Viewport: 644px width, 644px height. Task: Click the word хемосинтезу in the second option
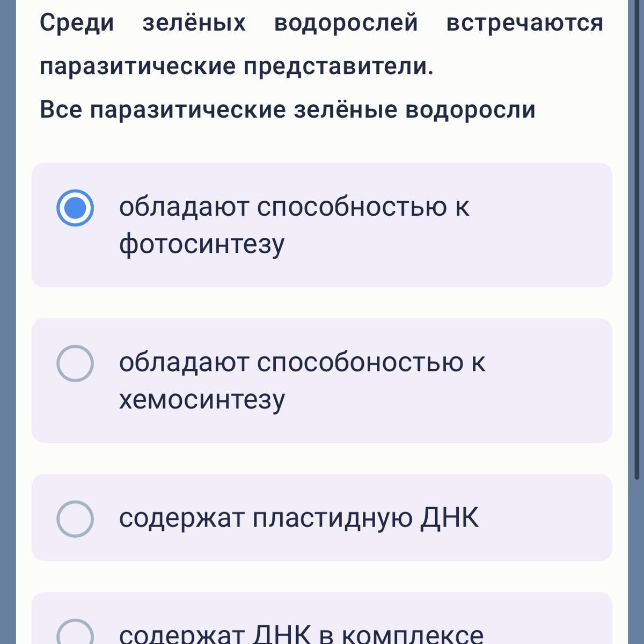coord(202,400)
